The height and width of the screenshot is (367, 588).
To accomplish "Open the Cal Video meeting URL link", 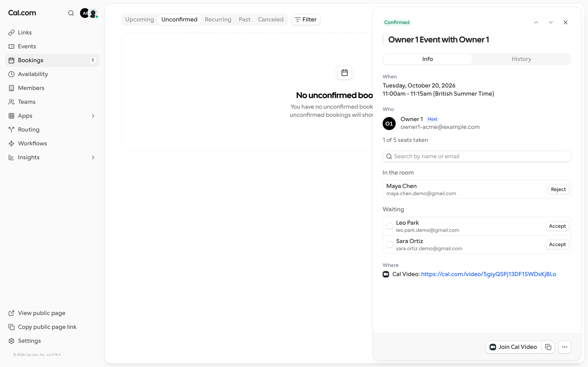I will 488,274.
